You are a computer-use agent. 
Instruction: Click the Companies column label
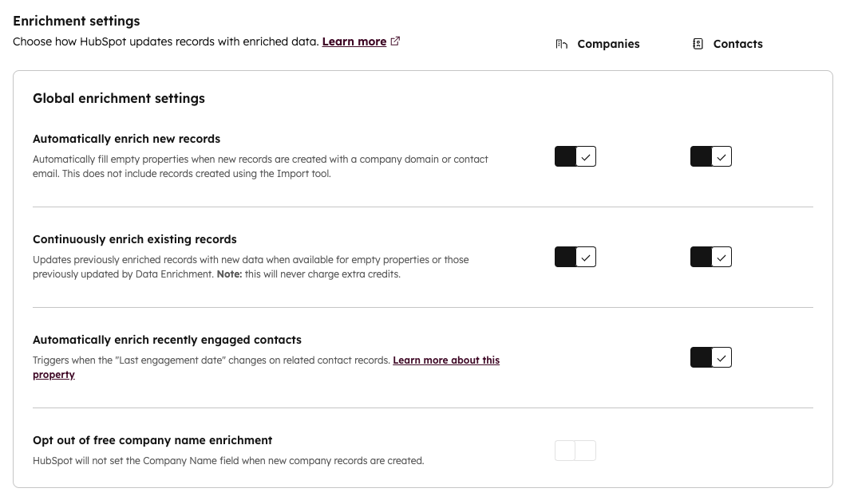(608, 45)
